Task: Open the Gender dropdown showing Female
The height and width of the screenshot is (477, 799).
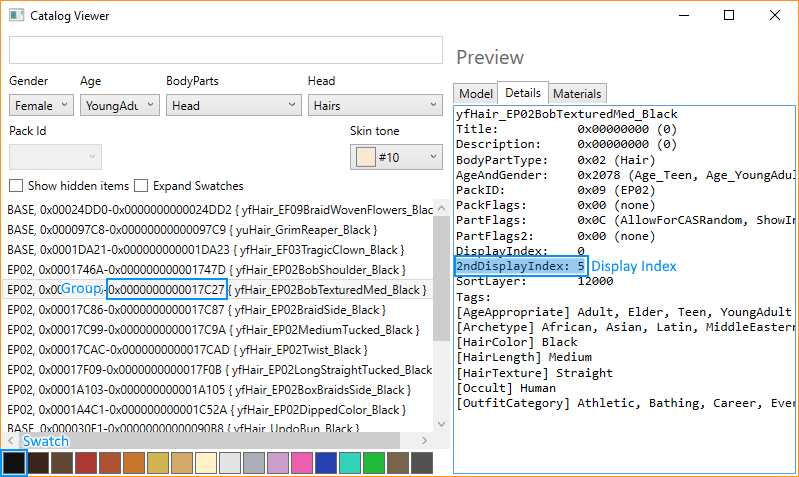Action: click(40, 105)
